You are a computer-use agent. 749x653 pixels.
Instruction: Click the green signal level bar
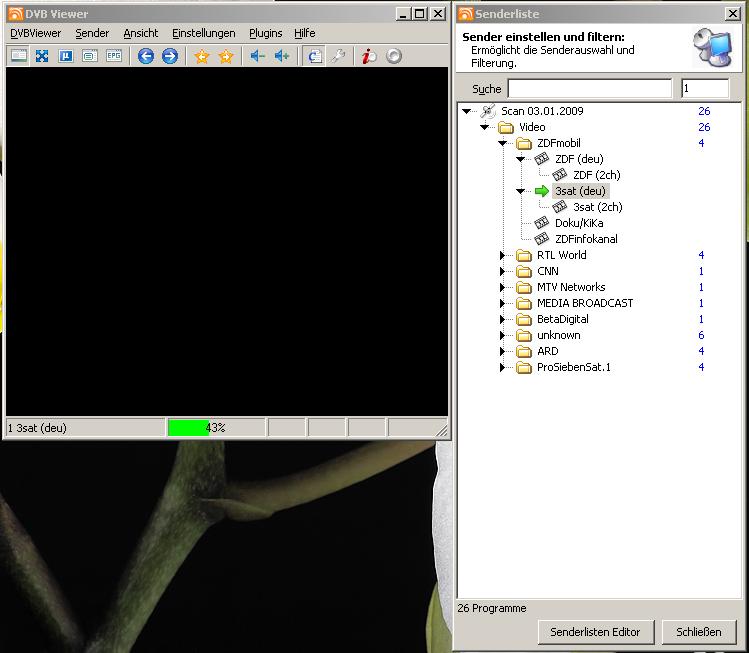pos(188,428)
